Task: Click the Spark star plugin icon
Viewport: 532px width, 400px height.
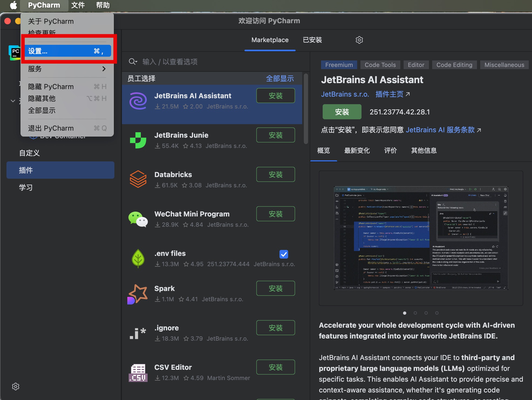Action: 138,294
